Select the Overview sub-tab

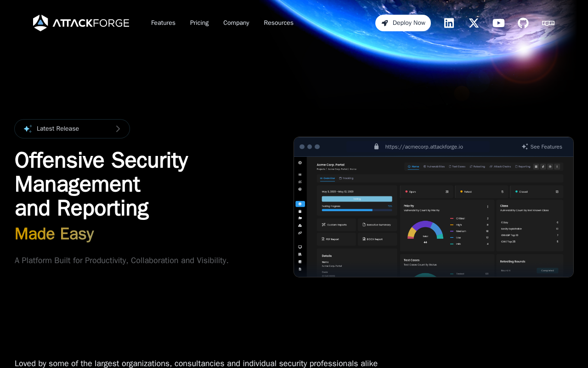tap(328, 178)
